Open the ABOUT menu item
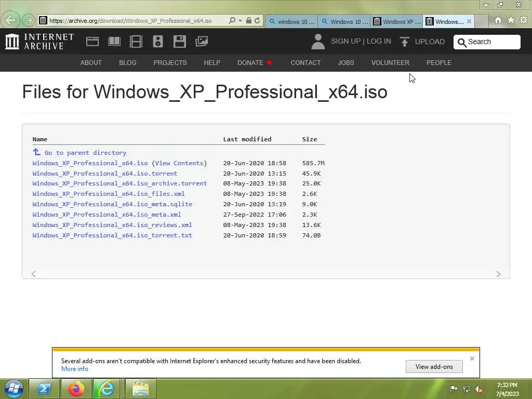This screenshot has width=532, height=399. pyautogui.click(x=91, y=63)
